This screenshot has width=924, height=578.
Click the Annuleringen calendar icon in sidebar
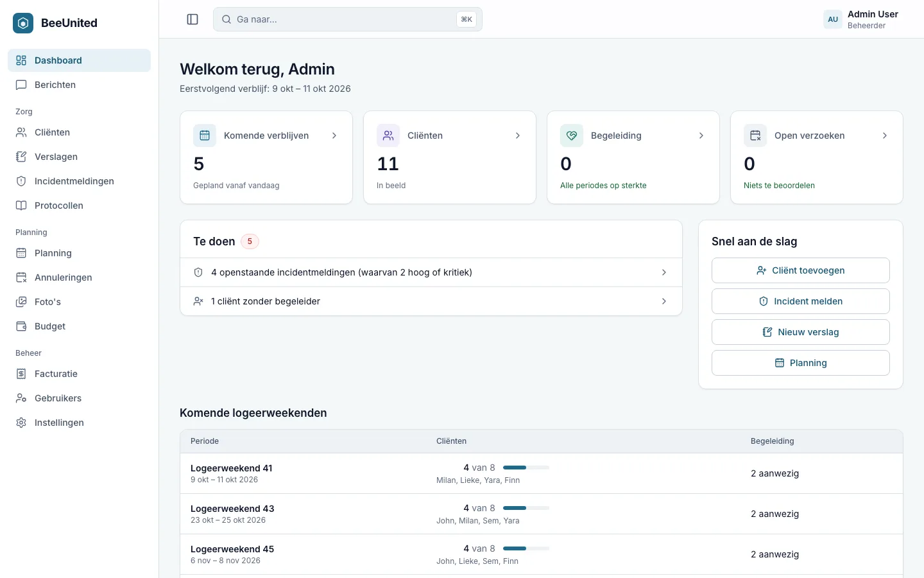[21, 277]
